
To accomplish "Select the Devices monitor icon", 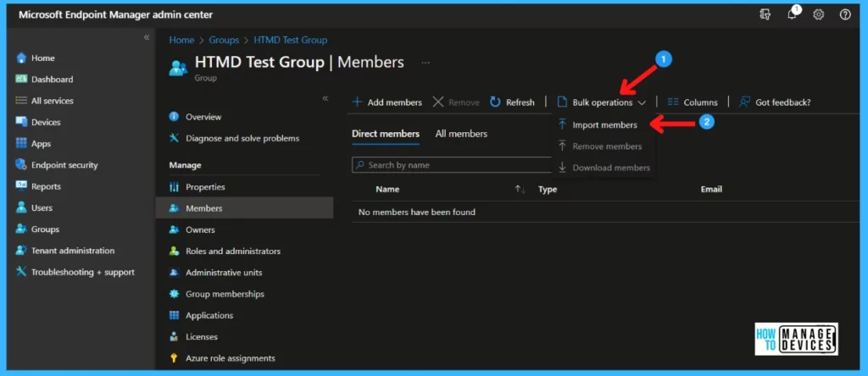I will 21,122.
